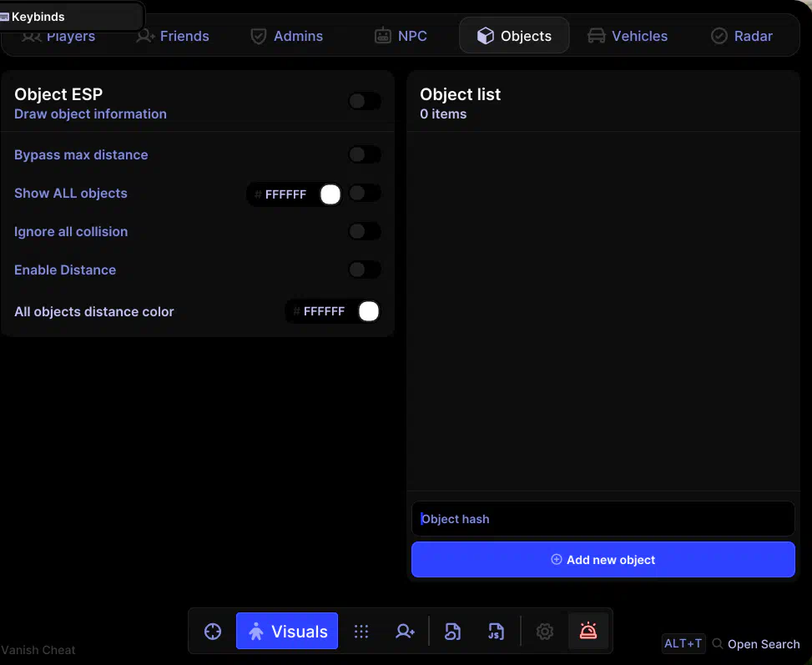
Task: Switch on Enable Distance toggle
Action: click(x=364, y=270)
